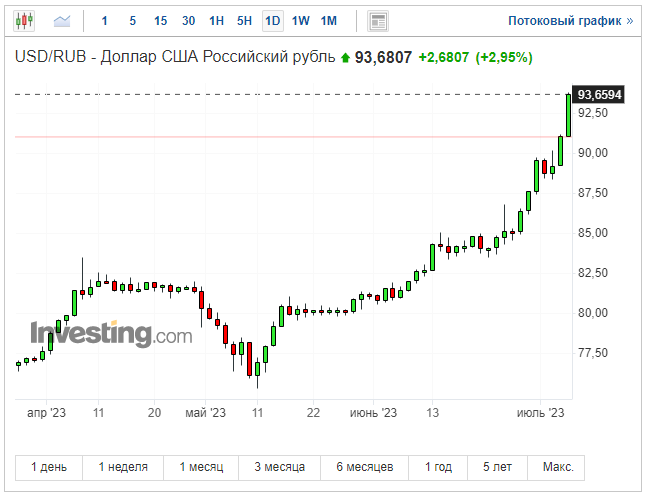
Task: Set interval to 15 minutes
Action: click(161, 21)
